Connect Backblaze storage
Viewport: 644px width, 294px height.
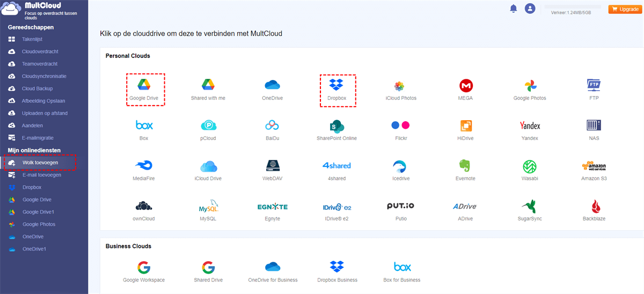coord(594,210)
